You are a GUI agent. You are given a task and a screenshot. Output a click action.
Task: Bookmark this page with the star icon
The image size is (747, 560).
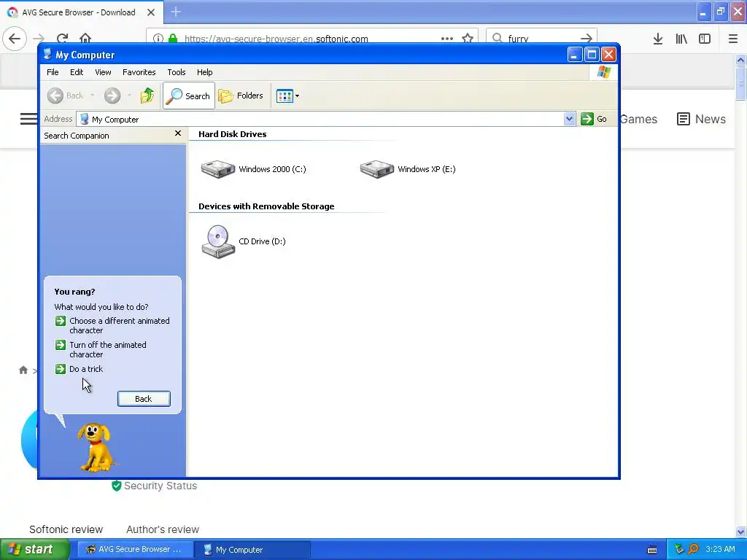click(x=468, y=39)
